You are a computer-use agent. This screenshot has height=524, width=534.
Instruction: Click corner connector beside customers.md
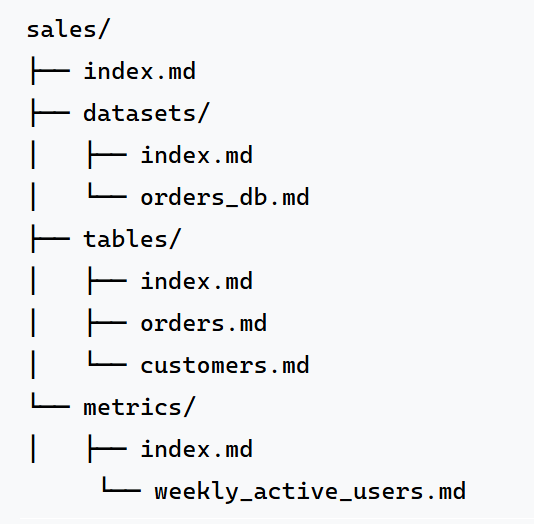click(x=107, y=359)
